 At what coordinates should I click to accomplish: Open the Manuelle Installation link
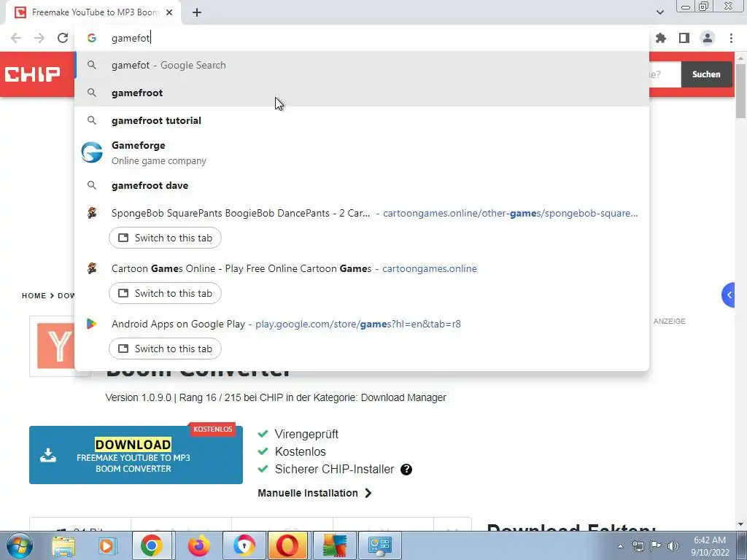[314, 493]
